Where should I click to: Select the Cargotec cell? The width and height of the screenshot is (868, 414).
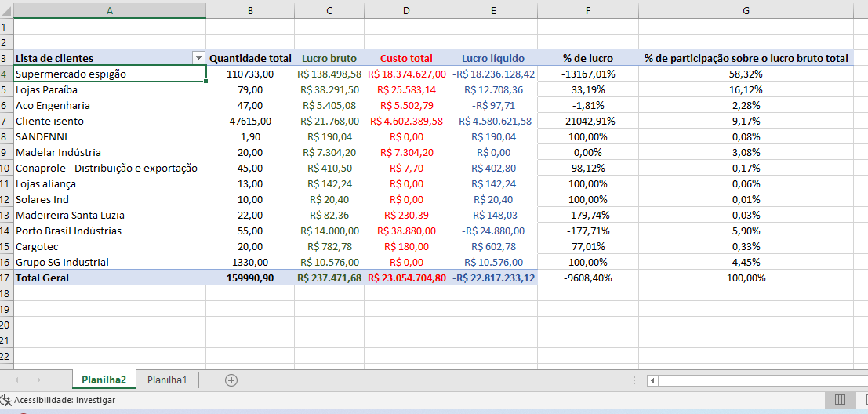(110, 246)
